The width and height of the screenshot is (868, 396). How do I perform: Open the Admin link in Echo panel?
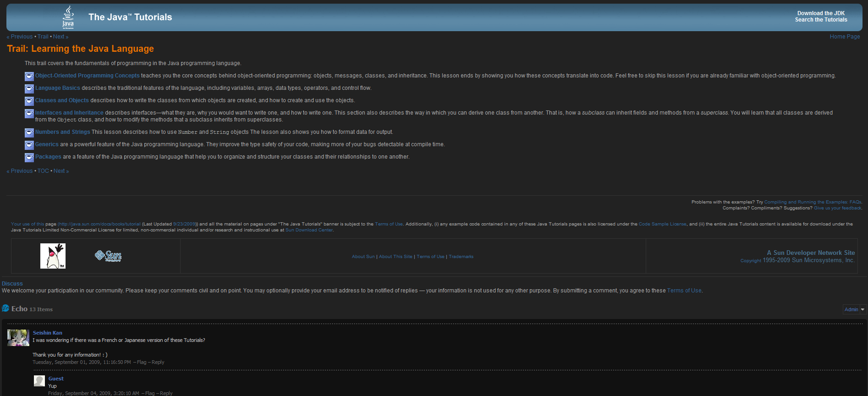tap(851, 309)
